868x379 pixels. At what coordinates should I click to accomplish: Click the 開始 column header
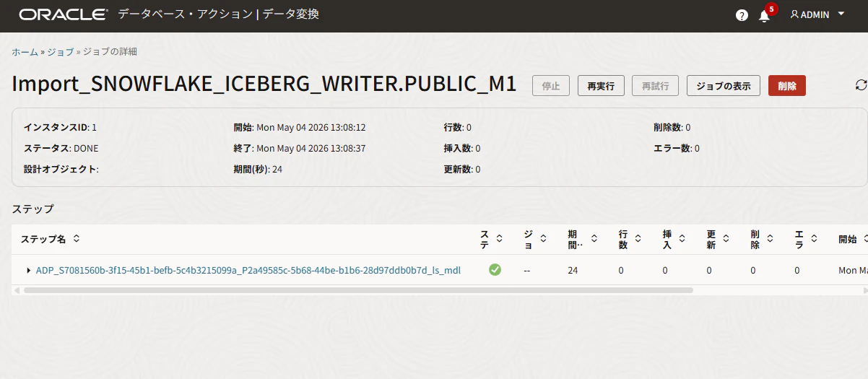coord(848,239)
